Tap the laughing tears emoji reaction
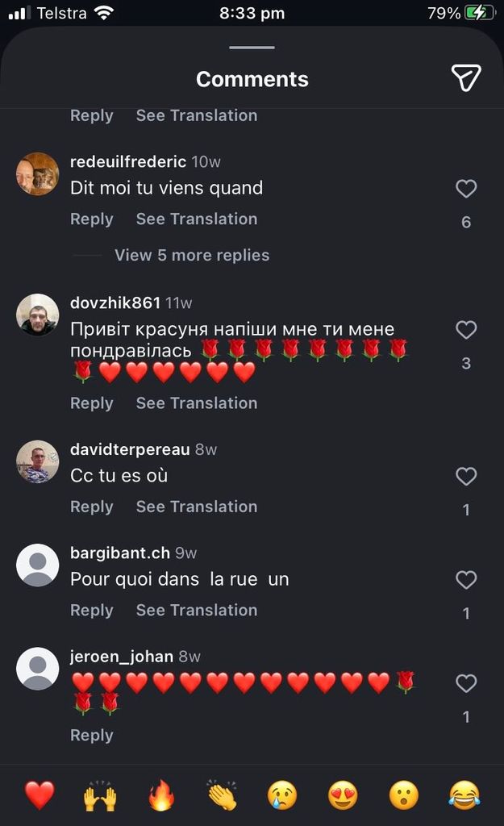The height and width of the screenshot is (826, 504). [x=464, y=795]
